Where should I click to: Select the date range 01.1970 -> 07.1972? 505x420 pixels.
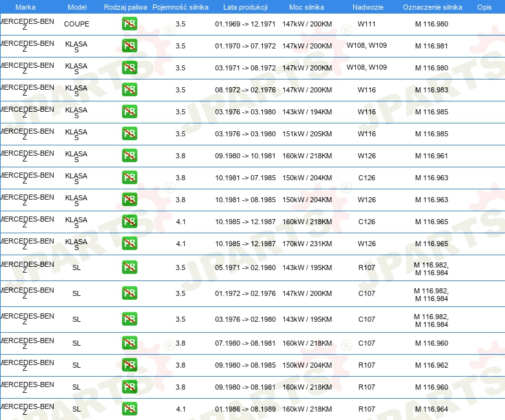[245, 46]
